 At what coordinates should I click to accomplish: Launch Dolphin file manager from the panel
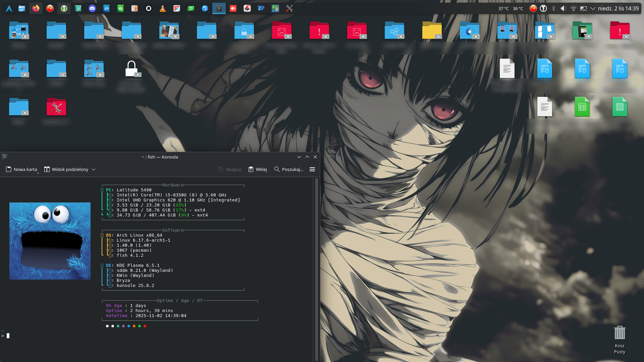click(22, 9)
